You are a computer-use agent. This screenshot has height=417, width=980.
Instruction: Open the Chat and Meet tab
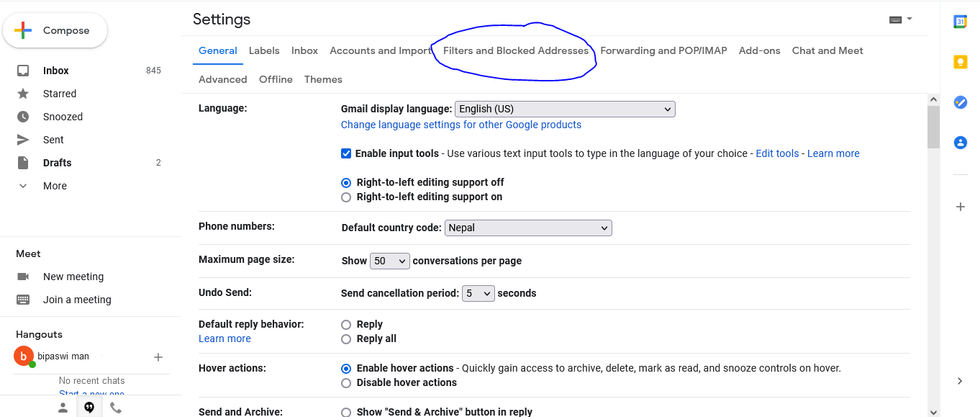coord(827,50)
